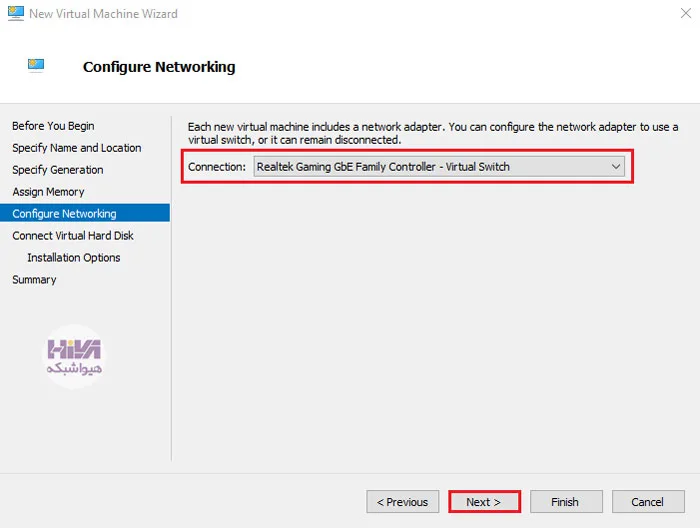The width and height of the screenshot is (700, 528).
Task: Open the Connection dropdown arrow
Action: pos(616,167)
